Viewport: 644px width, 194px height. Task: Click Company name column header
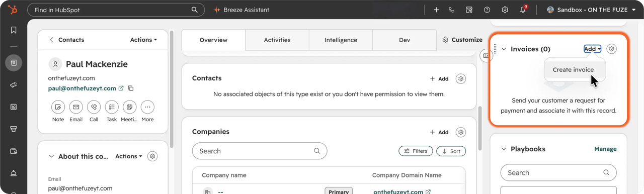[x=223, y=175]
